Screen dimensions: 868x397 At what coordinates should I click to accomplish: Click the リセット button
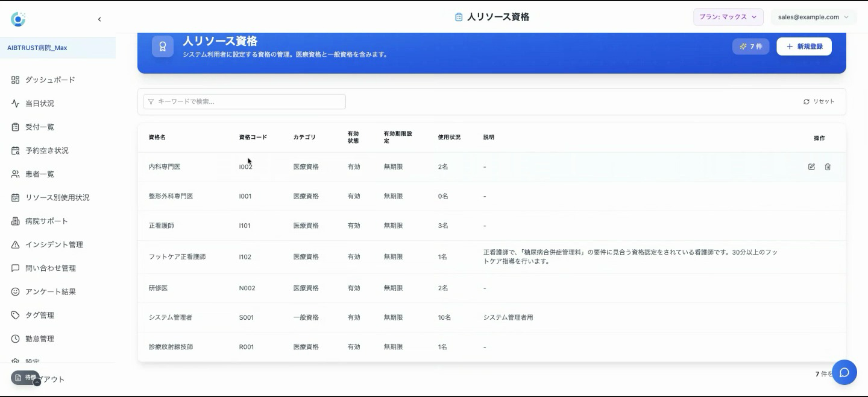point(819,101)
